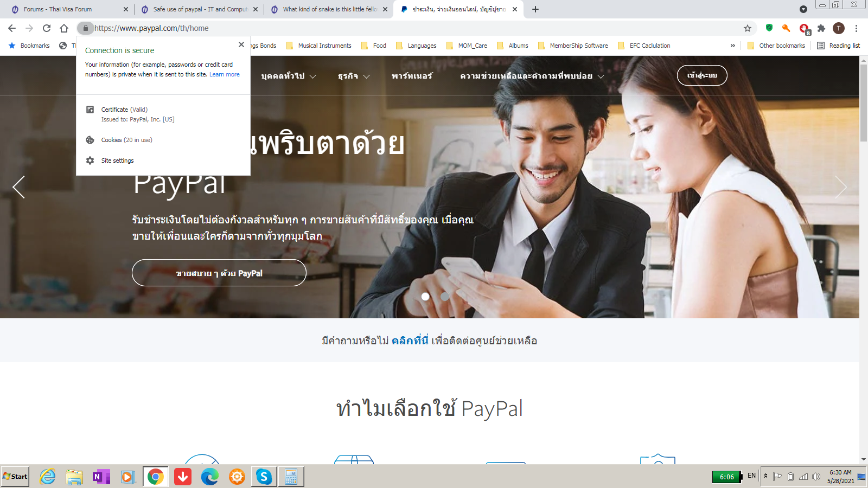Click the volume speaker tray icon
Screen dimensions: 868x488
pyautogui.click(x=816, y=477)
